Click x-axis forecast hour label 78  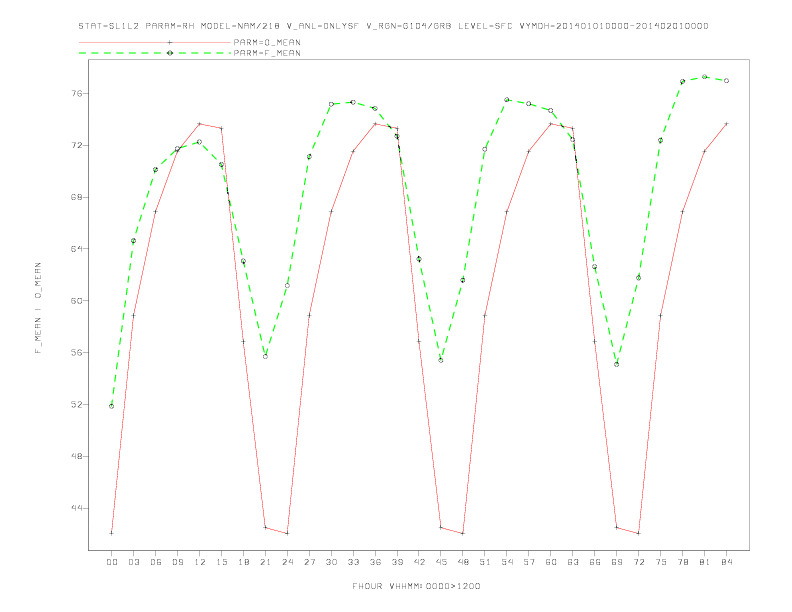click(682, 562)
